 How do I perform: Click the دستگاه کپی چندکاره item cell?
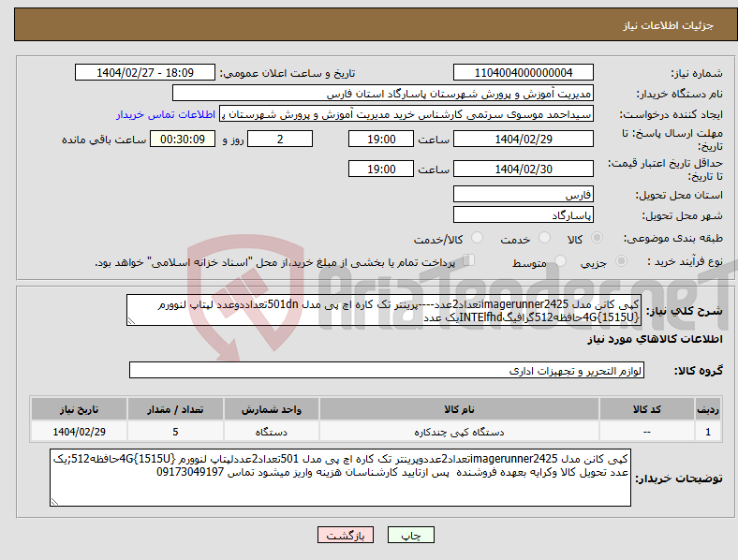click(459, 432)
